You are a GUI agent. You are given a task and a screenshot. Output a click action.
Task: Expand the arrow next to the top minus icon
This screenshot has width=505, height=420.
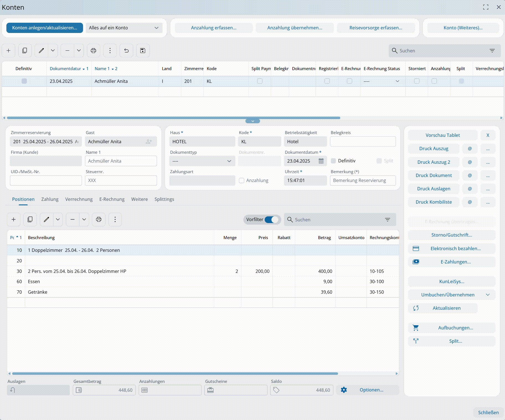pos(79,51)
